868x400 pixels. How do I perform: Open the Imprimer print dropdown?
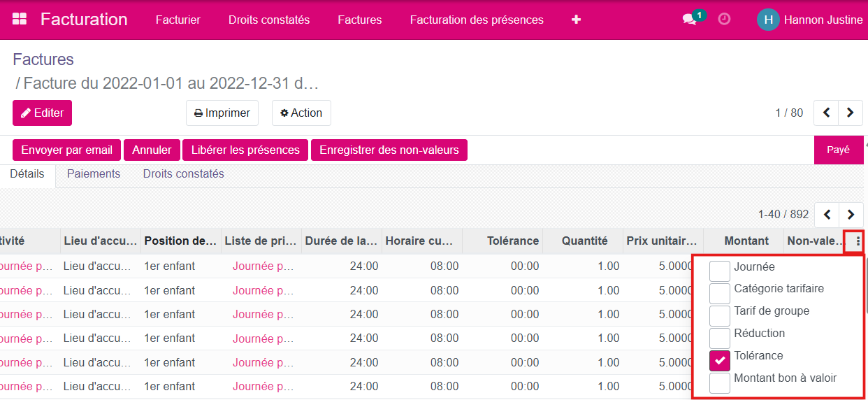222,113
